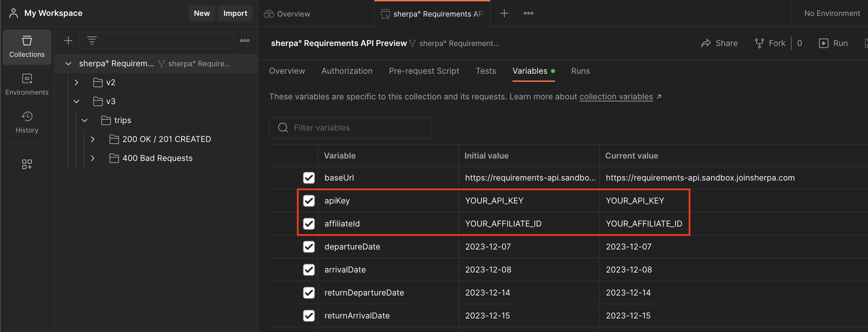Click the 200 OK folder icon
The image size is (868, 332).
(114, 139)
